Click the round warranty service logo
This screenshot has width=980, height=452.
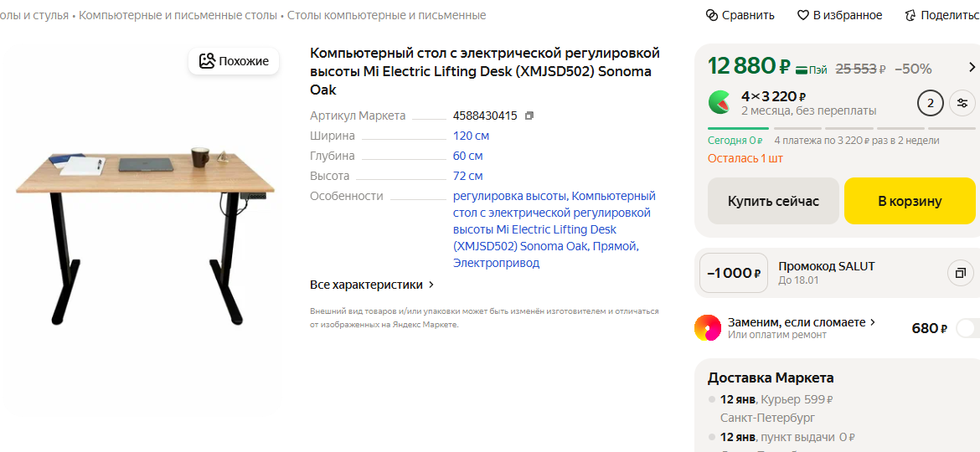coord(708,328)
